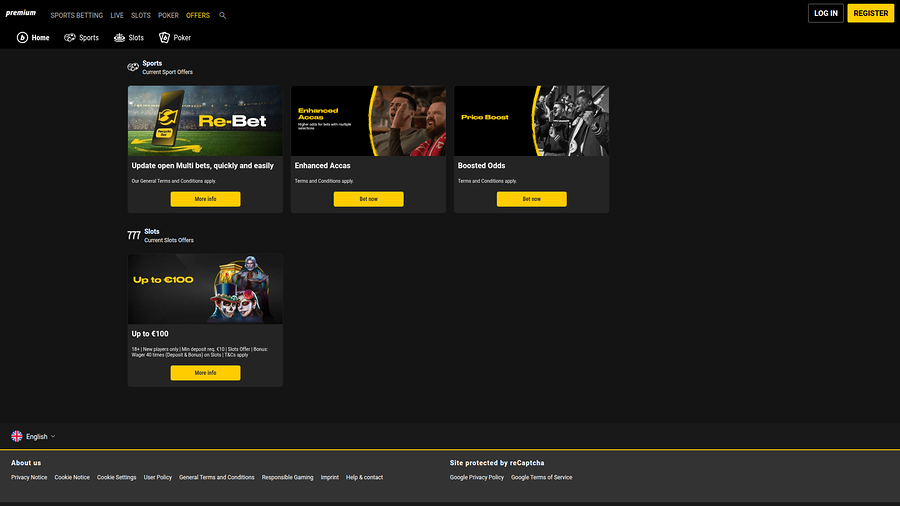Open the search magnifier icon
This screenshot has height=506, width=900.
tap(223, 15)
